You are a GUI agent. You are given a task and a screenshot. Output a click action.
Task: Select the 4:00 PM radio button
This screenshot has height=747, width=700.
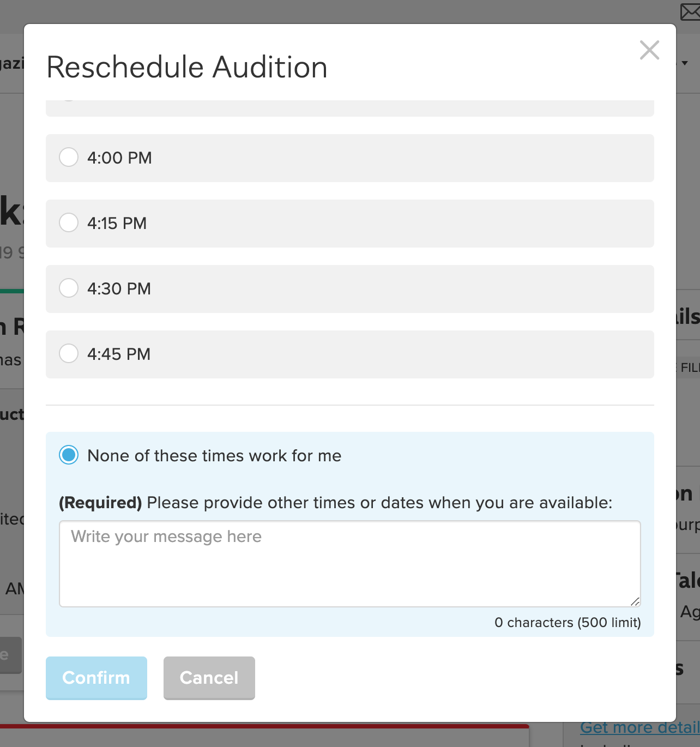point(69,157)
